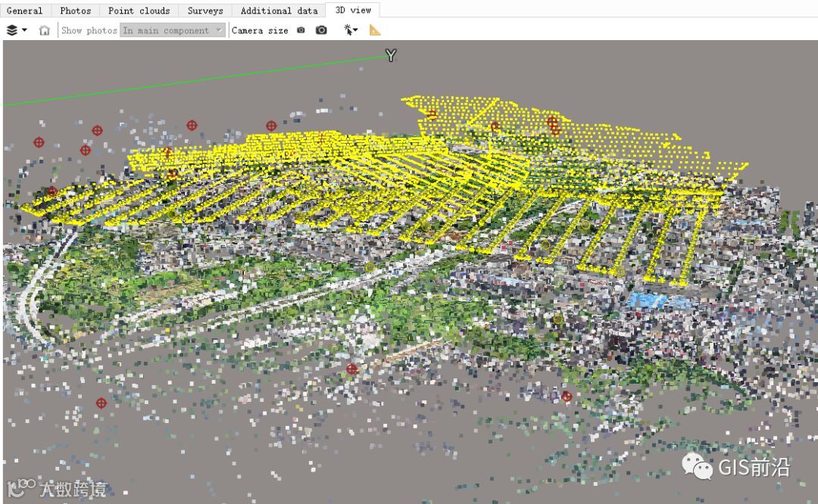818x504 pixels.
Task: Reset view with the home icon
Action: pyautogui.click(x=45, y=30)
